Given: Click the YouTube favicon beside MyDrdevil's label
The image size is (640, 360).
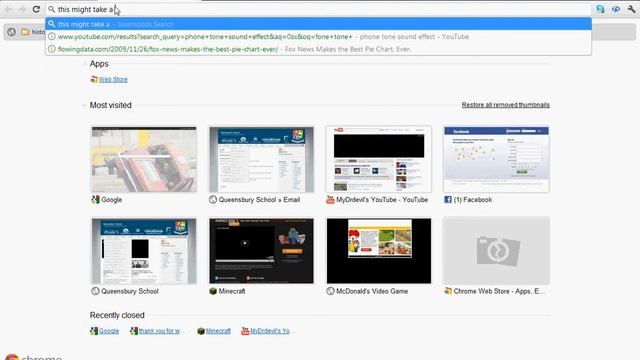Looking at the screenshot, I should [330, 200].
